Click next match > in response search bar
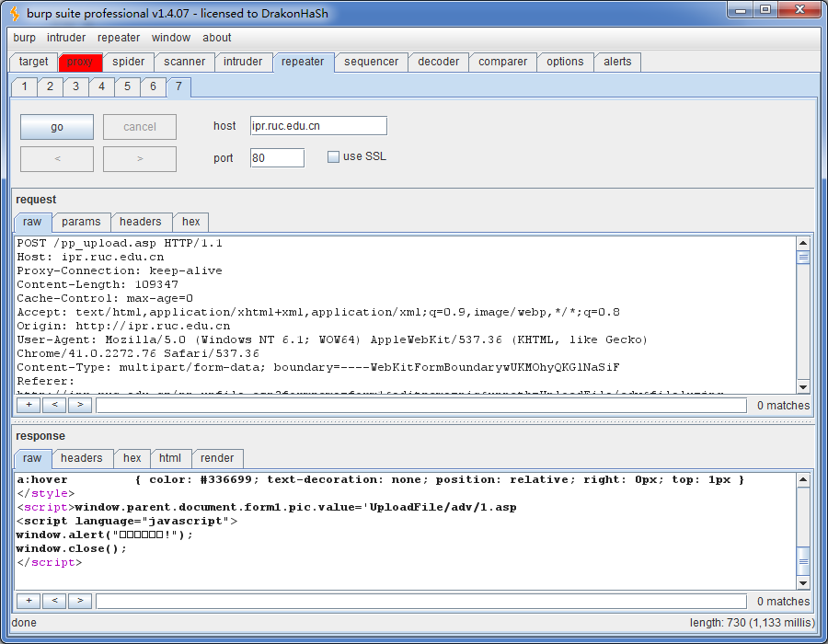828x644 pixels. (x=80, y=601)
